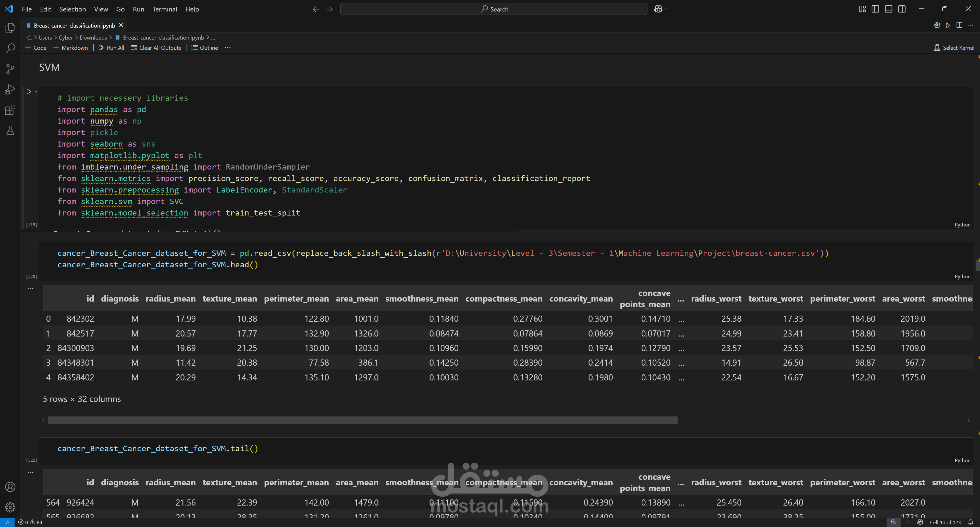Open Manage gear in activity bar
The image size is (980, 527).
10,507
